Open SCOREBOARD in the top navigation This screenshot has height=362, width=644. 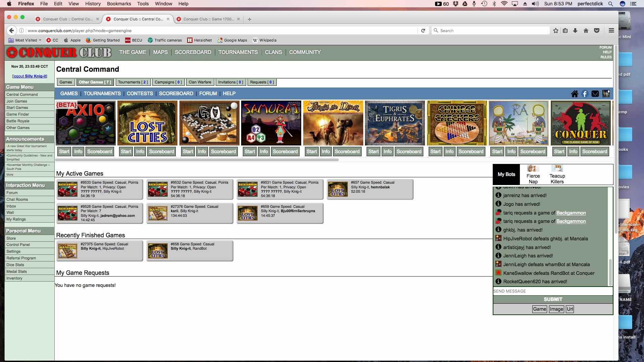pyautogui.click(x=193, y=52)
